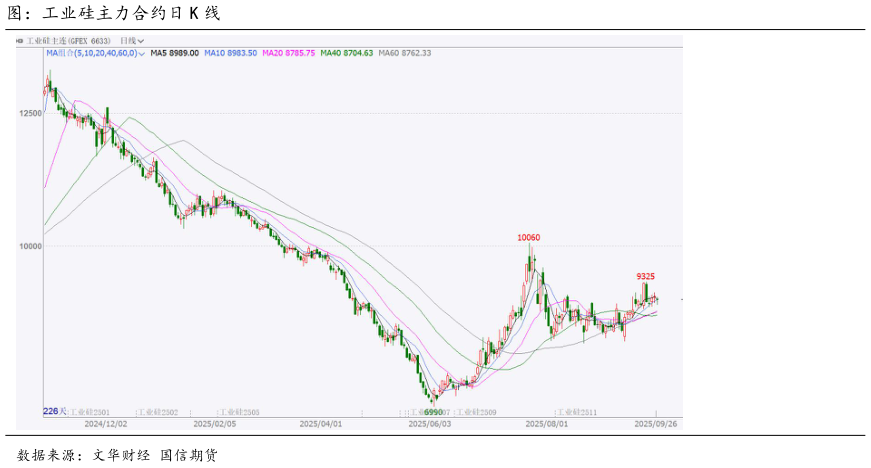Click the magenta MA20 8785.75 label
Image resolution: width=871 pixels, height=468 pixels.
[x=289, y=52]
